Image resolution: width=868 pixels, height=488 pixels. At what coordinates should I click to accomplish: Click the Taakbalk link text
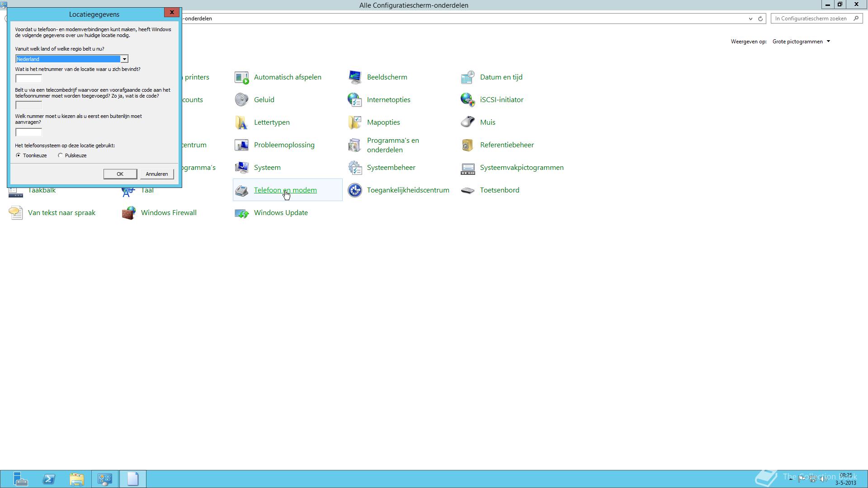coord(42,191)
